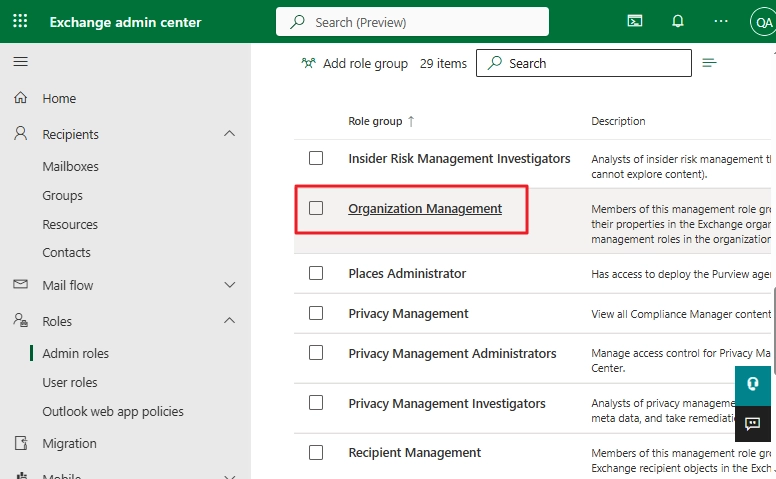Open Mailboxes under Recipients
Screen dimensions: 776x479
[70, 166]
